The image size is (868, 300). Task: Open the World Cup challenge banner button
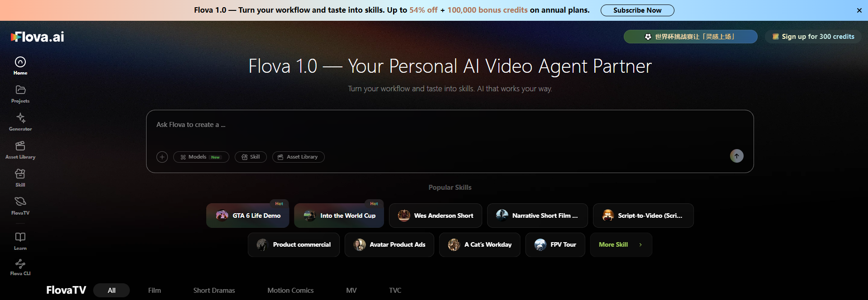690,37
